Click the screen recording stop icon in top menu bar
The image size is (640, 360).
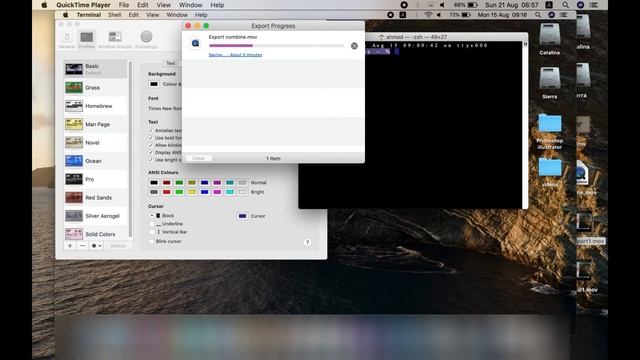404,5
